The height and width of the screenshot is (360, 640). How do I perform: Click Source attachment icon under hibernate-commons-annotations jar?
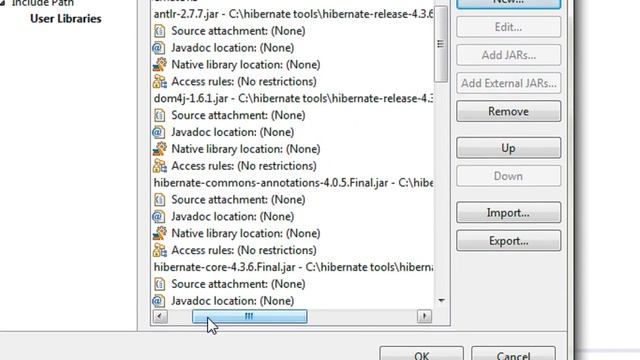click(159, 200)
